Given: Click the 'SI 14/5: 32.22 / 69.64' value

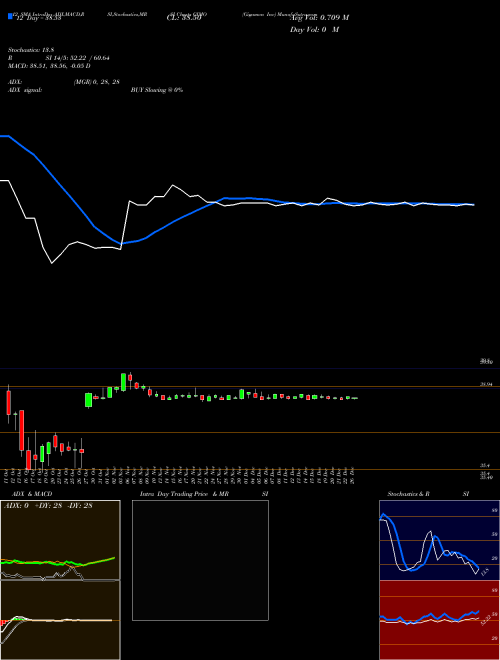Looking at the screenshot, I should (x=77, y=58).
